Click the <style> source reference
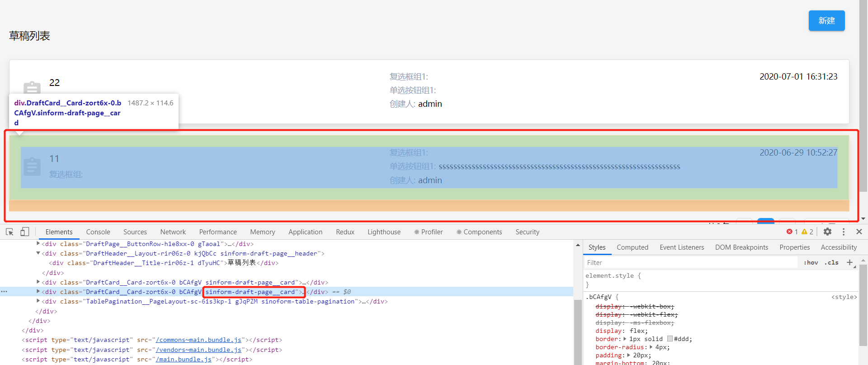Image resolution: width=868 pixels, height=365 pixels. tap(844, 297)
